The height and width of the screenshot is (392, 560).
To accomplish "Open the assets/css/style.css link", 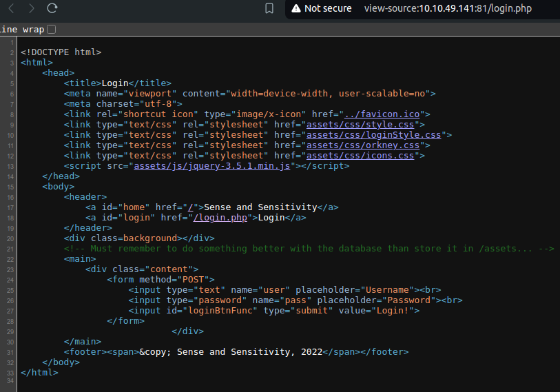I will pos(360,125).
